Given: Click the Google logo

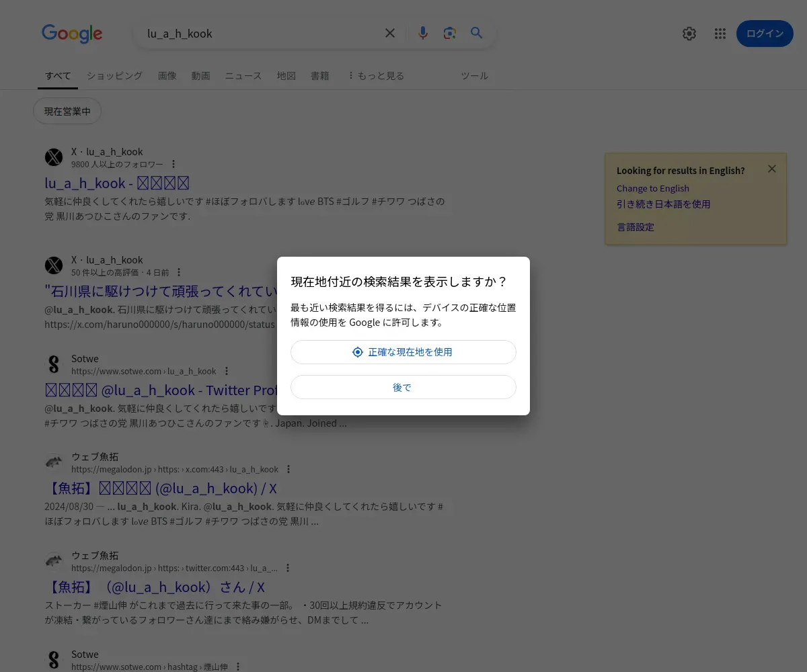Looking at the screenshot, I should (72, 34).
